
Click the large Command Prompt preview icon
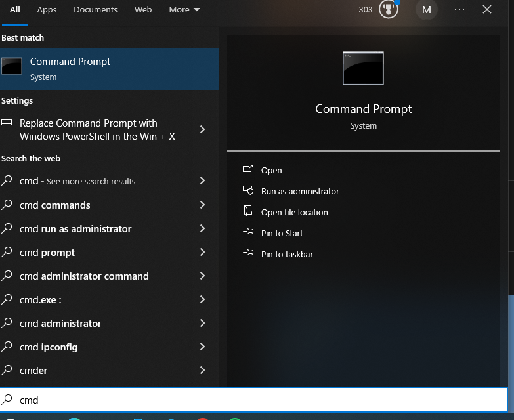[363, 68]
